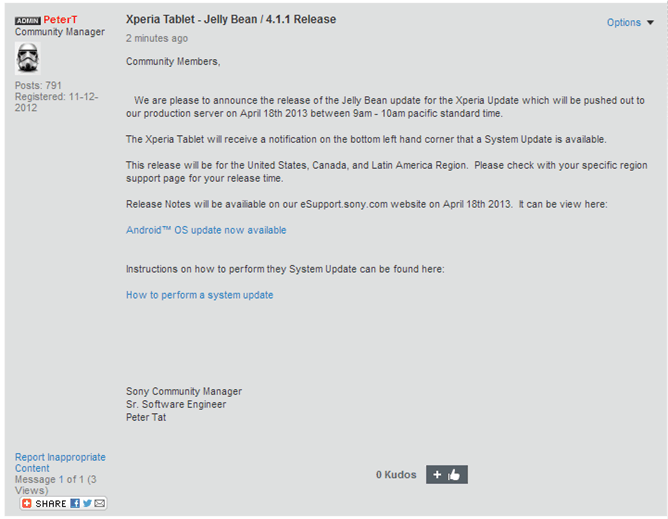Click the Posts: 791 count

(38, 86)
